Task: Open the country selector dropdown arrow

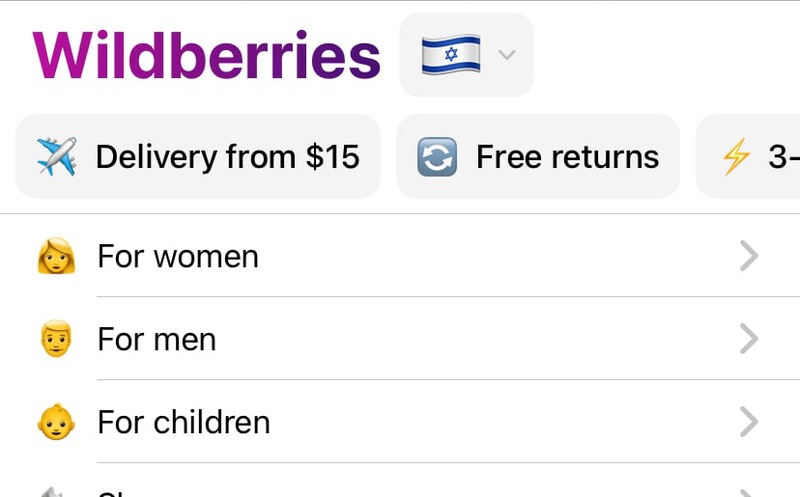Action: 507,54
